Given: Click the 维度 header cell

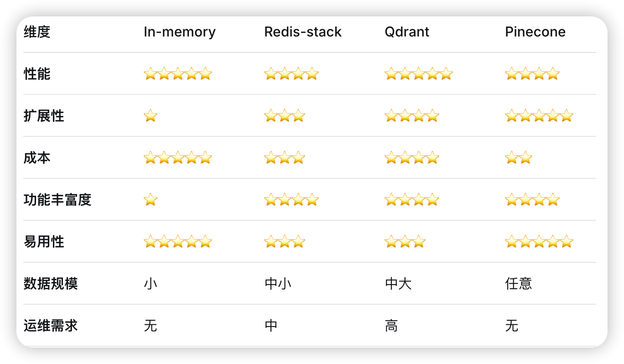Looking at the screenshot, I should pyautogui.click(x=37, y=32).
